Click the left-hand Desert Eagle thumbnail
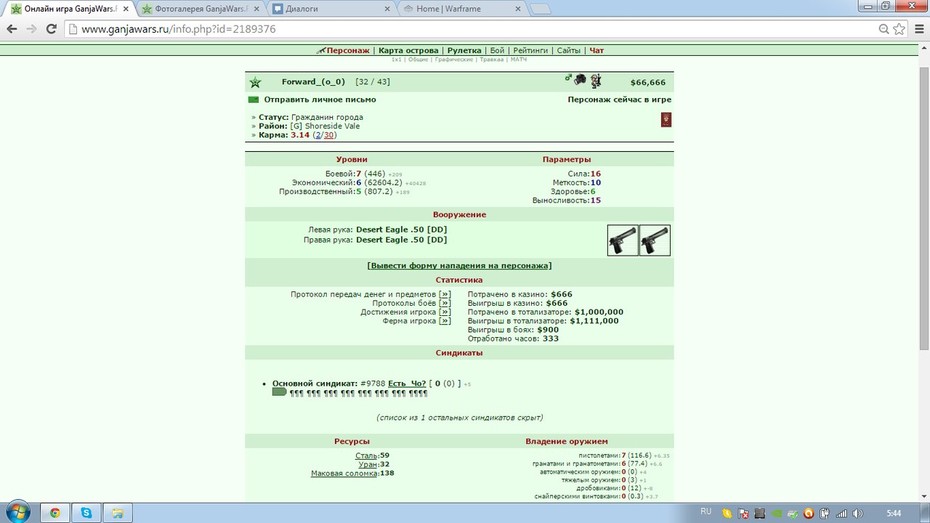Image resolution: width=930 pixels, height=523 pixels. (x=623, y=240)
